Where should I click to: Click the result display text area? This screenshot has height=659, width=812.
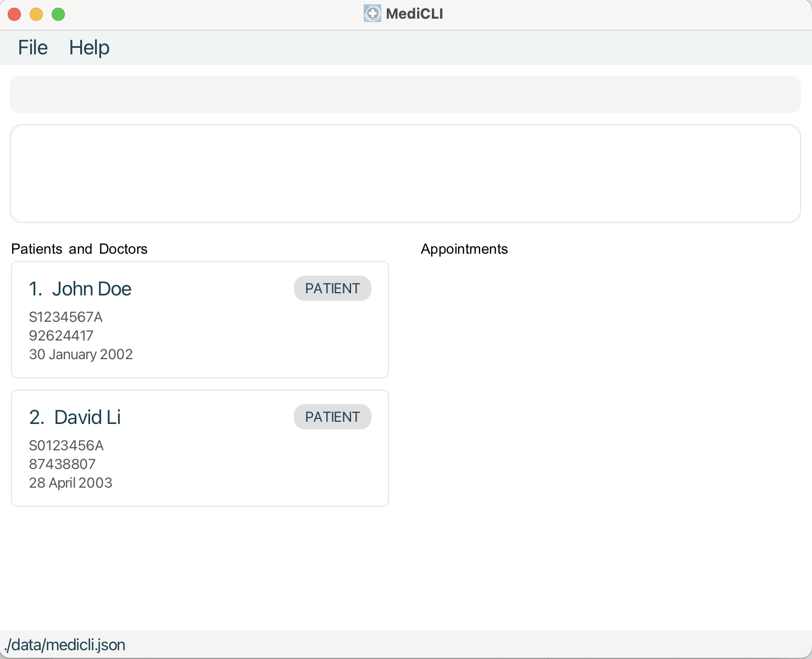coord(405,174)
